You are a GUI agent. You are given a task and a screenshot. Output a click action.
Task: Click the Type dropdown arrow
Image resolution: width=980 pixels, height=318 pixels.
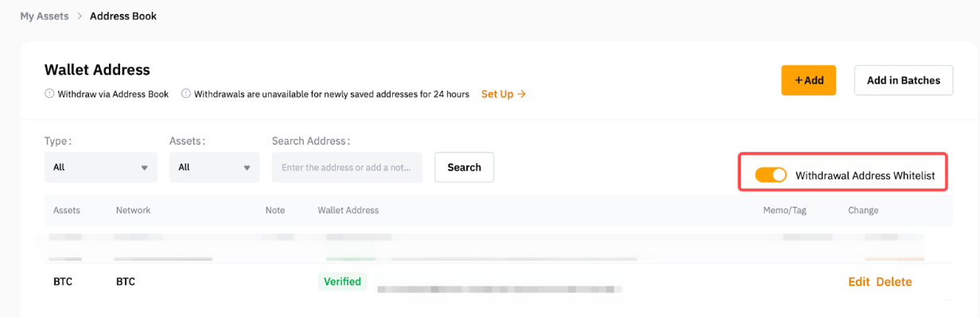[144, 168]
